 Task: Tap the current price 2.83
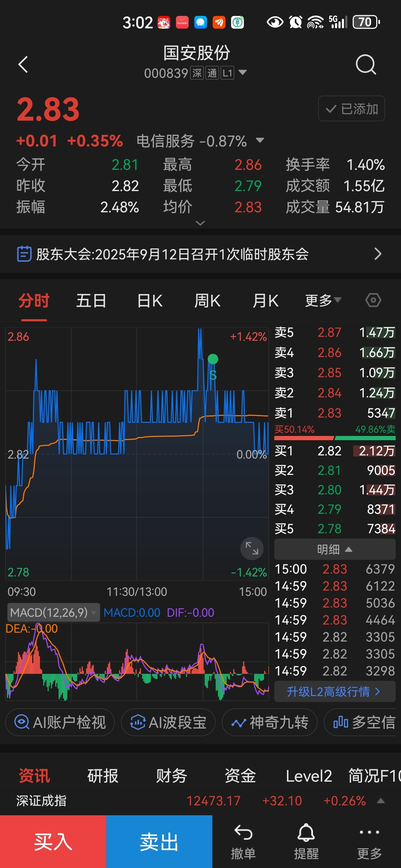click(48, 109)
